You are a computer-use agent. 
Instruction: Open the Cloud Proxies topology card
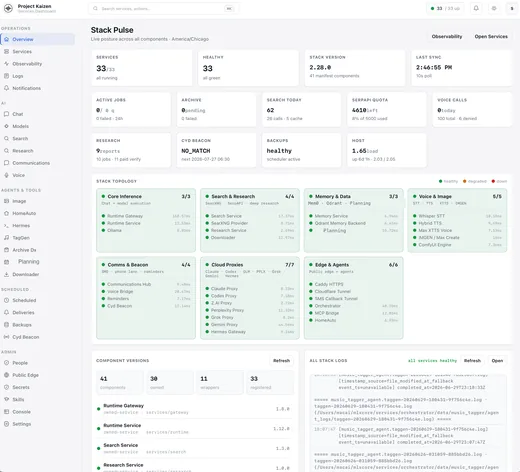pos(250,298)
